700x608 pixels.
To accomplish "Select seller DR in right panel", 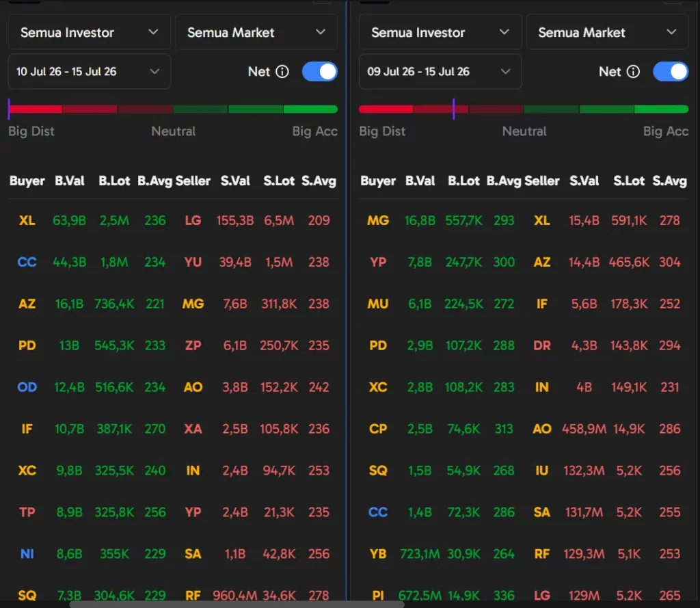I will click(542, 345).
